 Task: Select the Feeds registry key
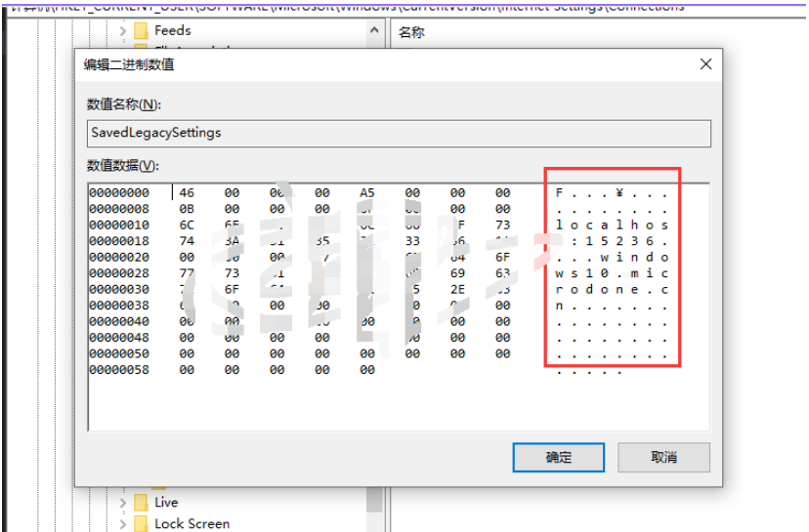click(x=173, y=30)
